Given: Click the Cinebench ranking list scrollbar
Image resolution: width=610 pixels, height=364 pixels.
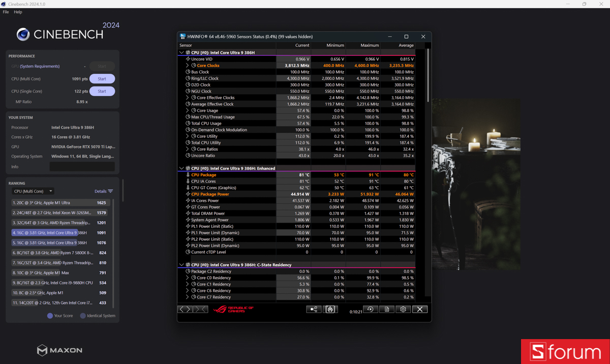Looking at the screenshot, I should click(x=113, y=253).
